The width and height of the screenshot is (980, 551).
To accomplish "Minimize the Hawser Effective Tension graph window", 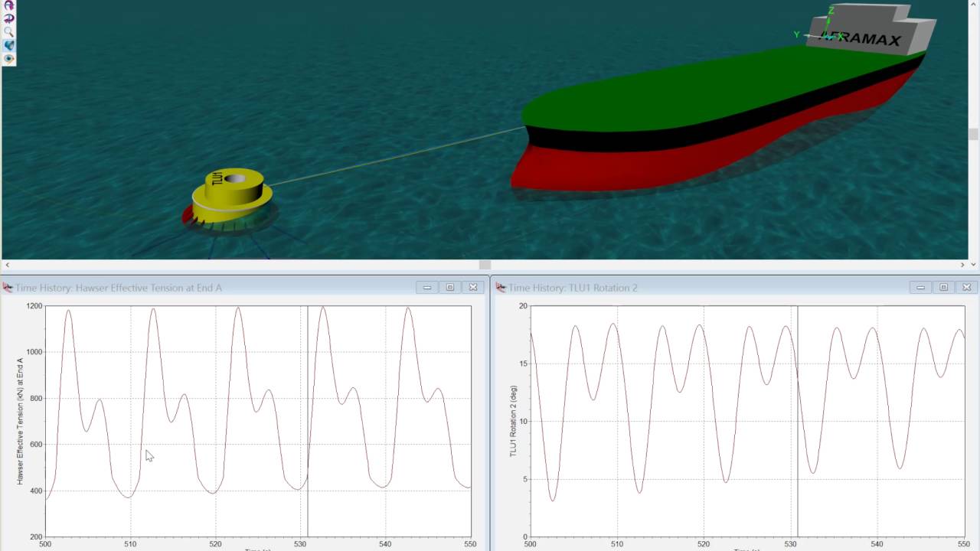I will [x=427, y=287].
